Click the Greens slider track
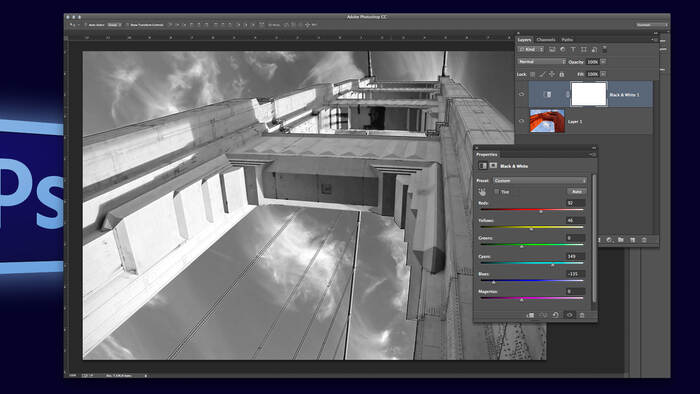Screen dimensions: 700x394 pyautogui.click(x=531, y=245)
